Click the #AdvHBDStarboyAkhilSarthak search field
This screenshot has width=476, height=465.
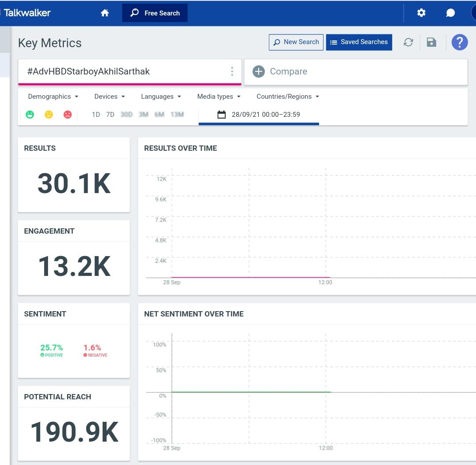pos(130,71)
